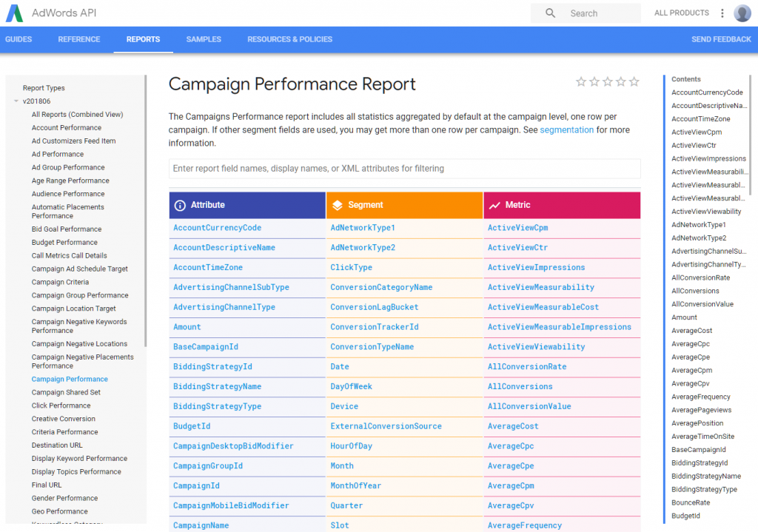Open the three-dot overflow menu
Viewport: 758px width, 532px height.
tap(722, 13)
